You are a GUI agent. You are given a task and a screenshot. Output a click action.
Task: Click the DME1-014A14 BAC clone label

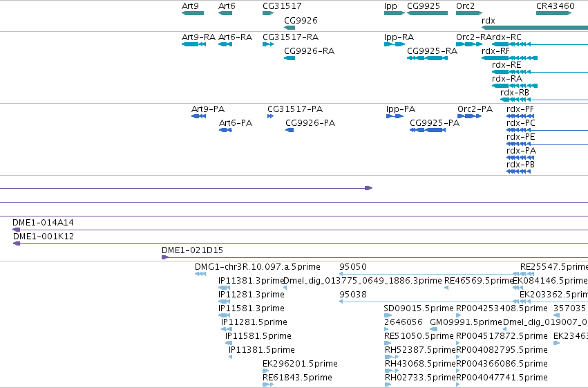click(x=43, y=223)
